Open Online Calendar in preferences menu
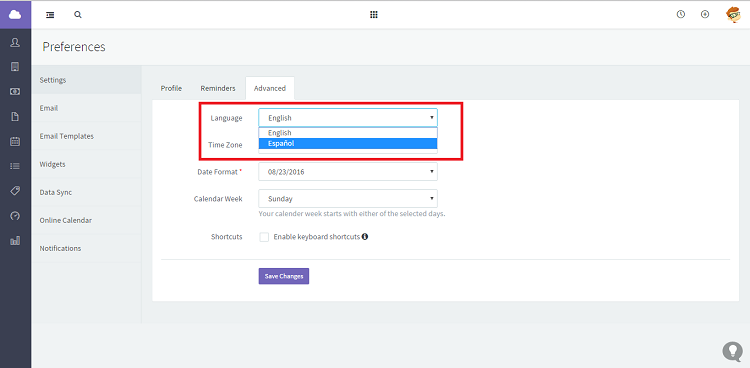Viewport: 750px width, 368px height. (86, 221)
